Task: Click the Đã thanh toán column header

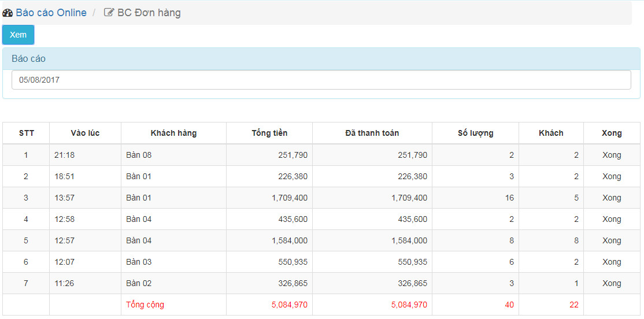Action: [372, 133]
